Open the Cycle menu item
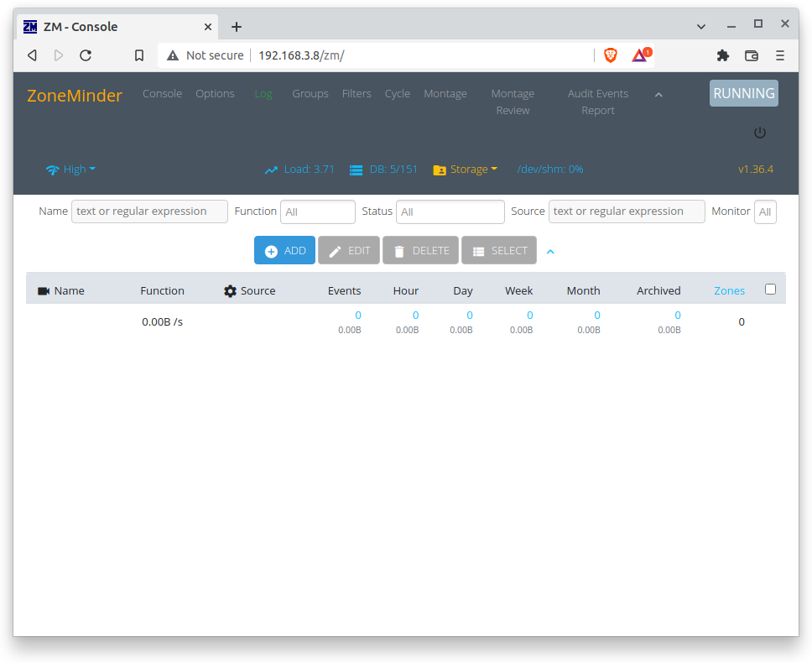 click(398, 94)
